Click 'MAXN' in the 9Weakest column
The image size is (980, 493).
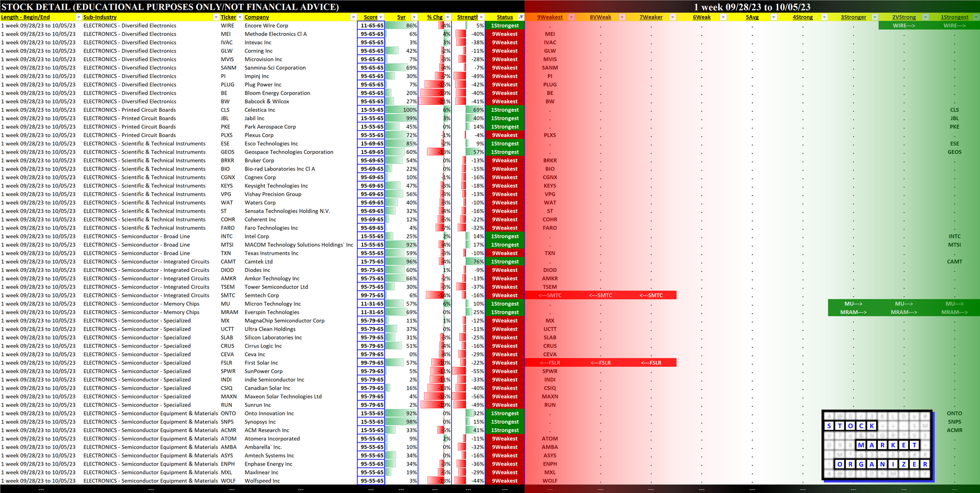550,396
